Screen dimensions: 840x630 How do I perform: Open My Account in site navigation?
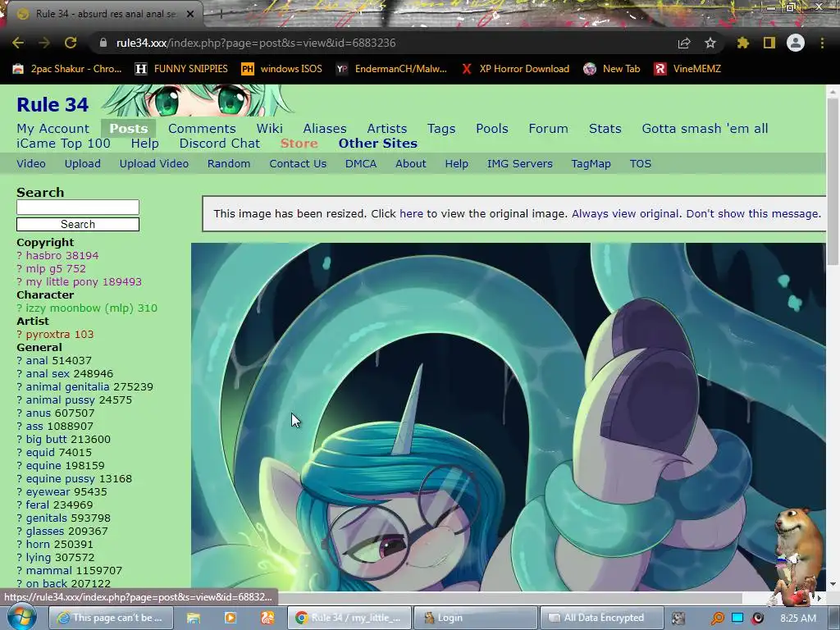pyautogui.click(x=53, y=129)
